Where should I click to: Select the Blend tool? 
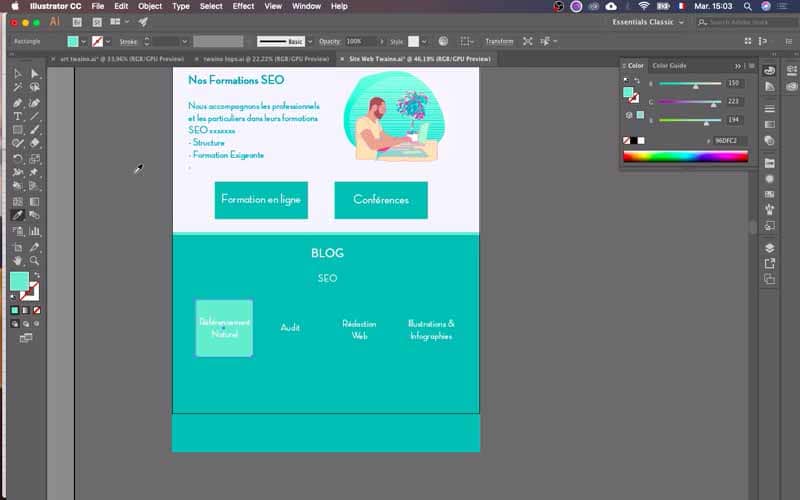tap(34, 215)
